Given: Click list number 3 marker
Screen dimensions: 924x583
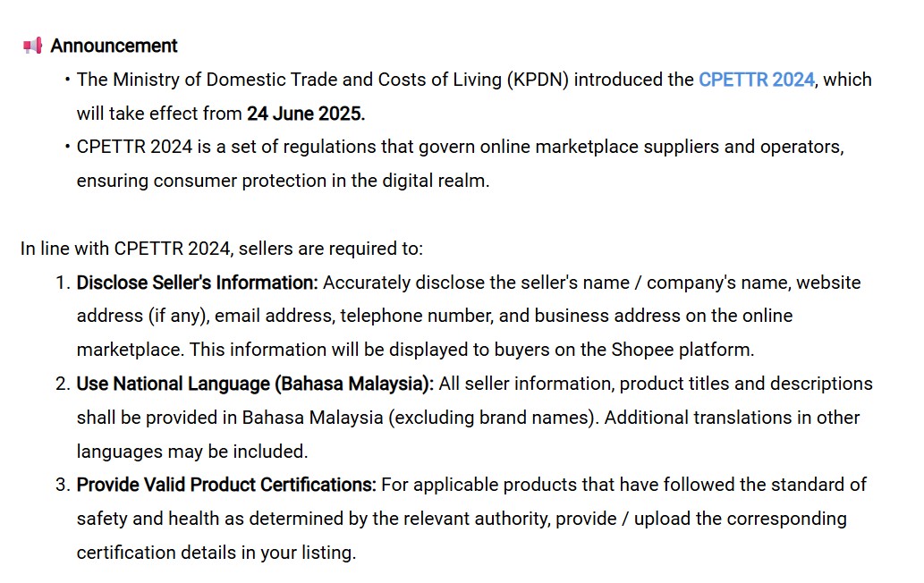Looking at the screenshot, I should [x=62, y=485].
